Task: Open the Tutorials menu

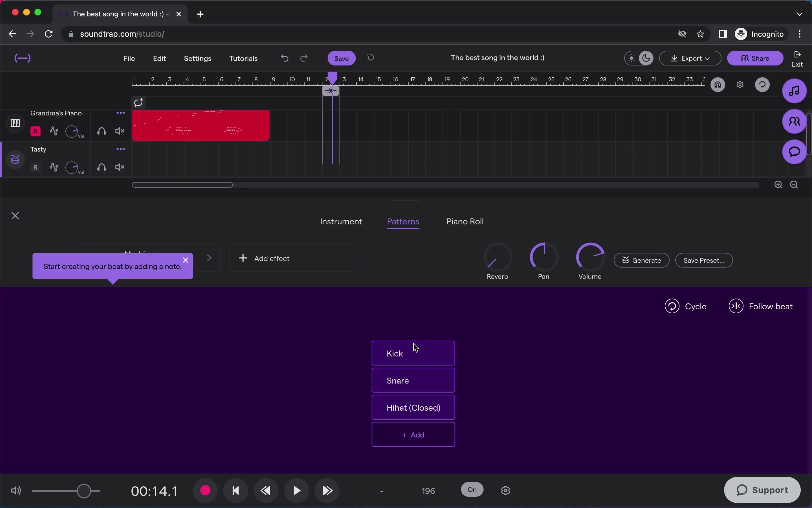Action: [x=243, y=58]
